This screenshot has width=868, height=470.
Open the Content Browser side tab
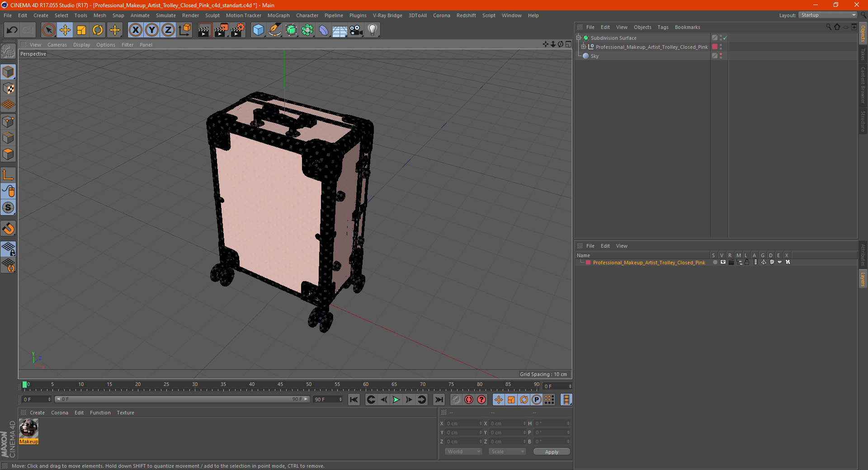point(863,85)
